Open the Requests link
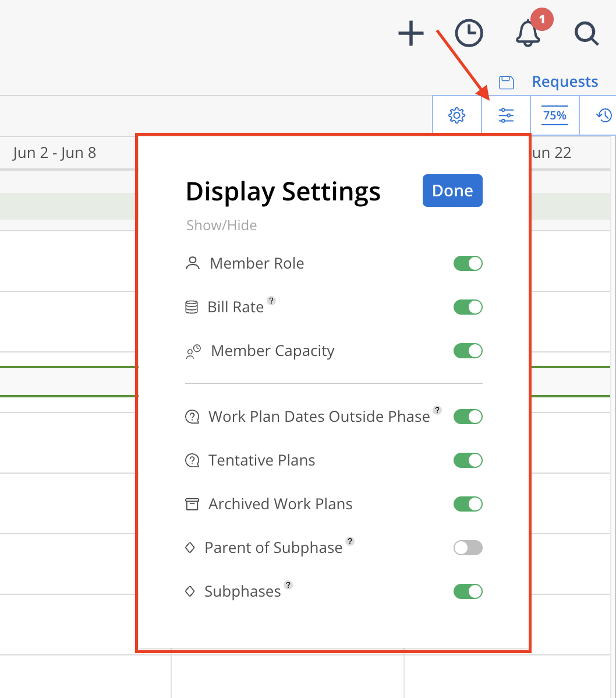The width and height of the screenshot is (616, 698). coord(565,82)
